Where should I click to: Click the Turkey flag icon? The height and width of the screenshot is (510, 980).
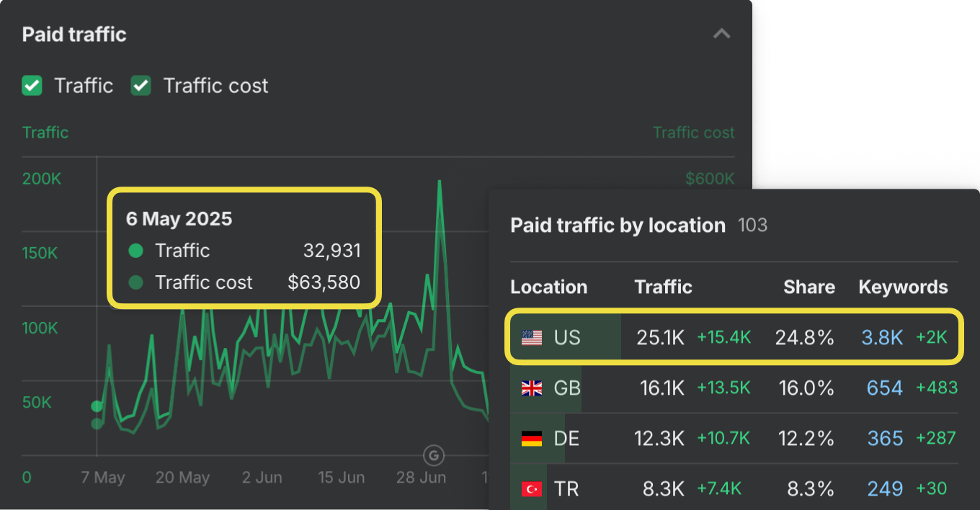[x=532, y=489]
